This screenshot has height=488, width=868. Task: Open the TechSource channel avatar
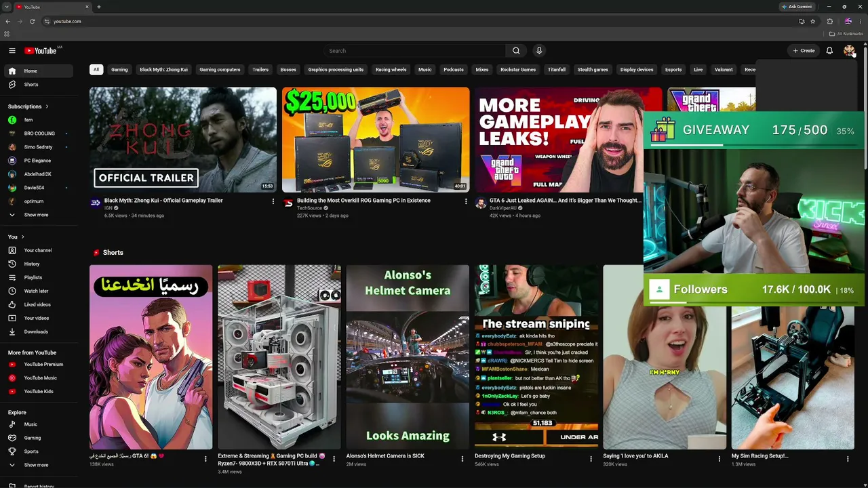tap(288, 203)
